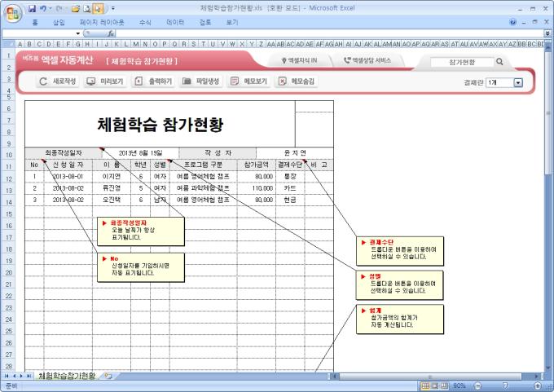Click the Redo icon
Viewport: 554px width, 392px height.
59,8
